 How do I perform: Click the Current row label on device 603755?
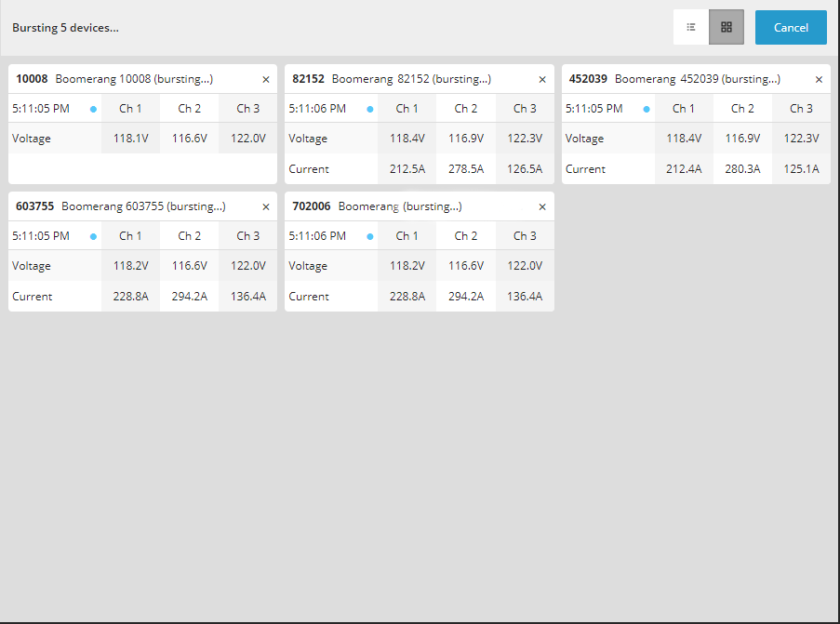tap(33, 296)
